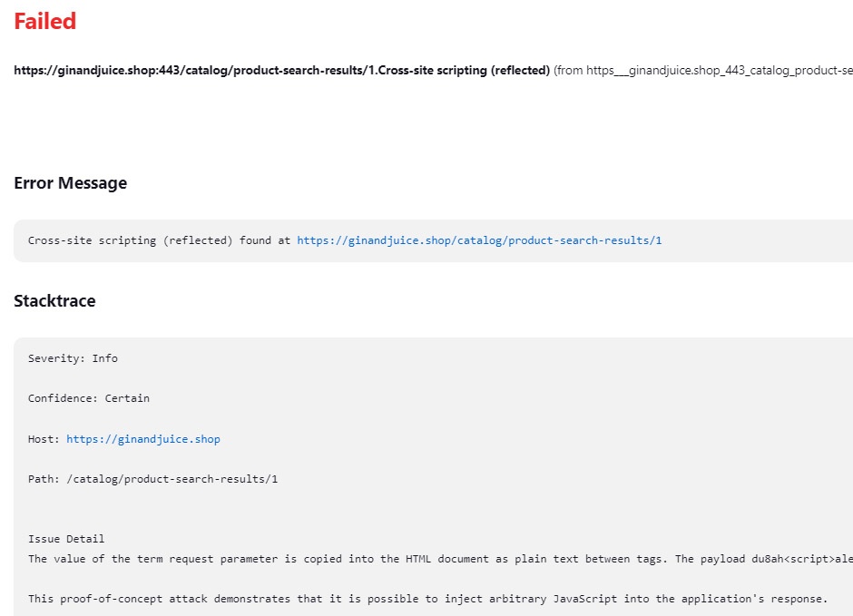Click the red Failed heading

pos(45,22)
